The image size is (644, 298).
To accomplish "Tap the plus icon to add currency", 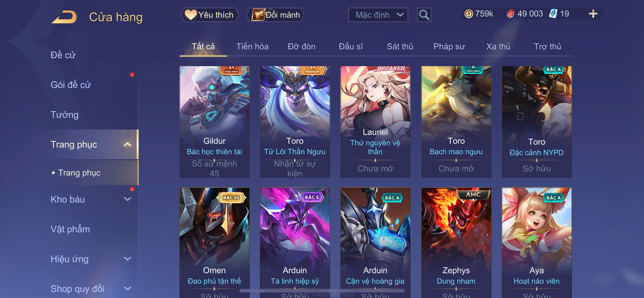I will coord(593,13).
